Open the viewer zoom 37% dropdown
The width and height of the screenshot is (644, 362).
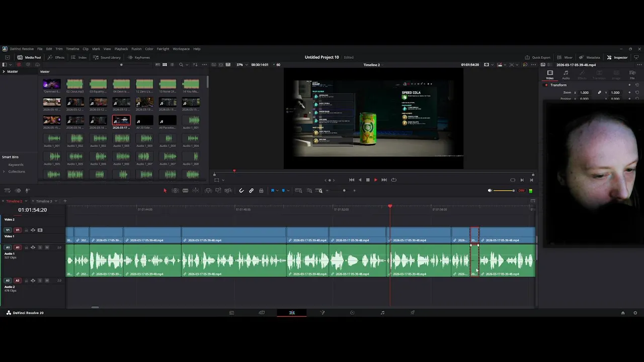click(242, 65)
